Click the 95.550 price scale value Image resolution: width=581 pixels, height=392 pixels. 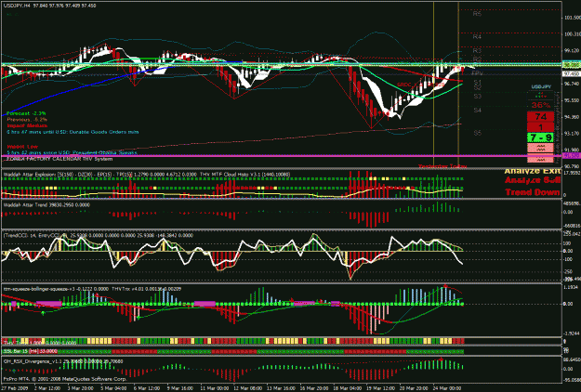click(x=572, y=100)
